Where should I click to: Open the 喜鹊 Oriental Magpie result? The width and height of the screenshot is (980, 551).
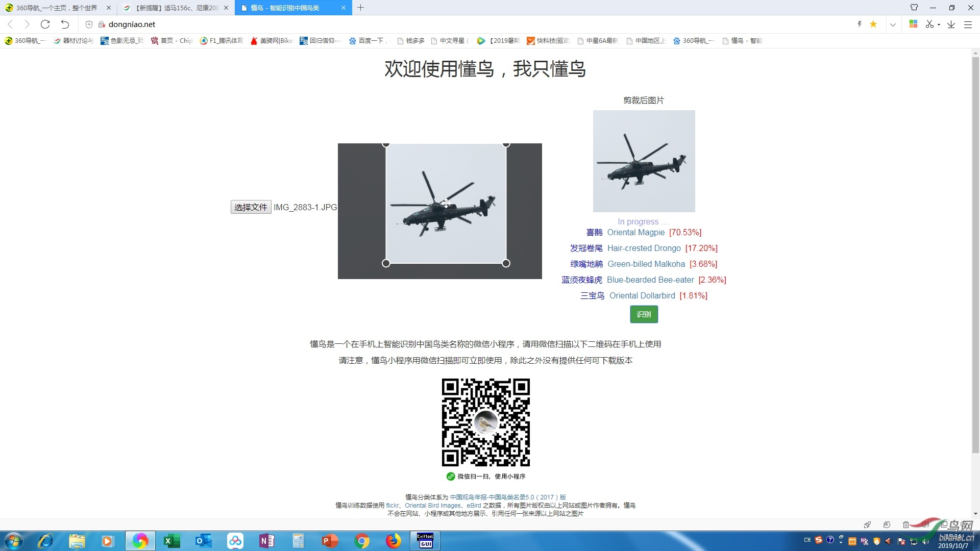click(644, 233)
